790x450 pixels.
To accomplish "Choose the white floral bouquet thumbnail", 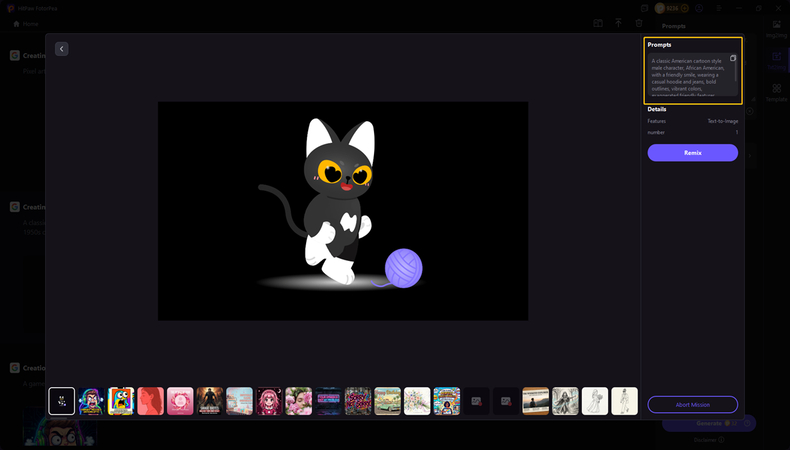I will [417, 401].
